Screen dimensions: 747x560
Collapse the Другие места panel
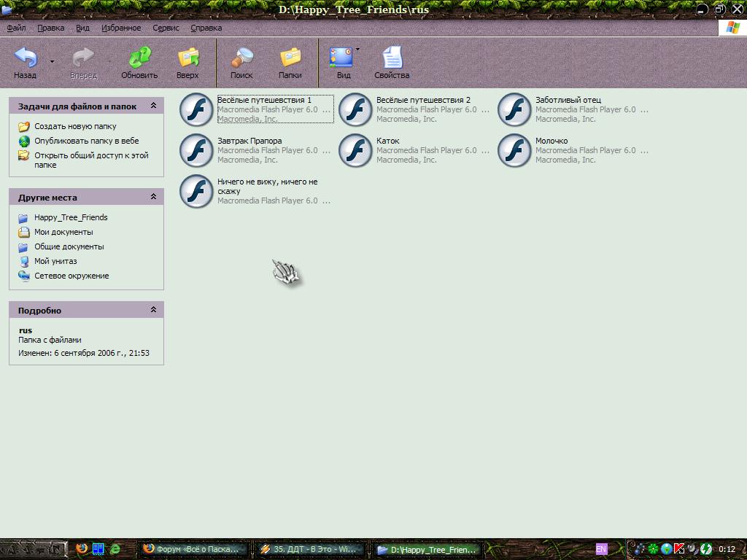tap(153, 198)
